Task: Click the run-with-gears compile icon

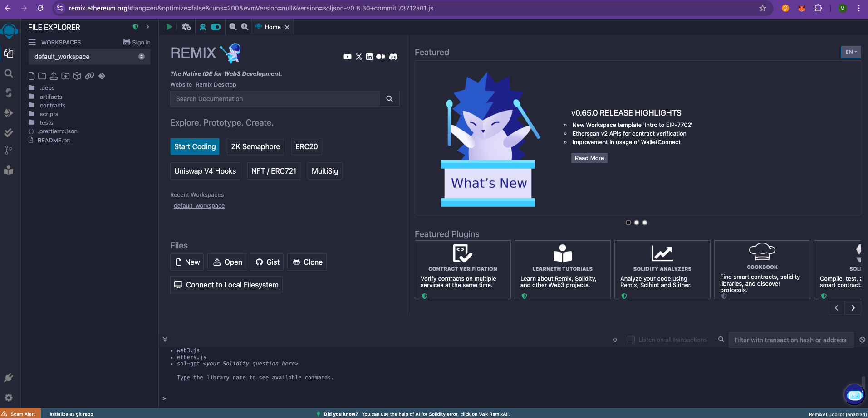Action: coord(186,27)
